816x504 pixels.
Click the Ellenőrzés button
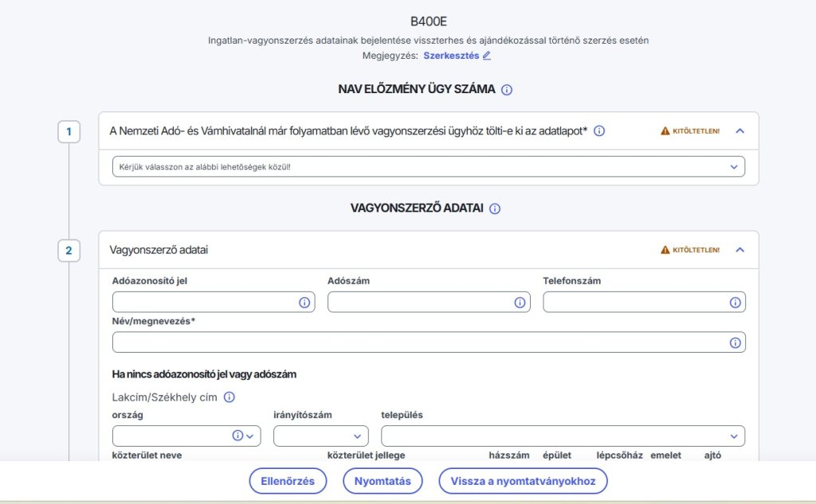tap(288, 481)
